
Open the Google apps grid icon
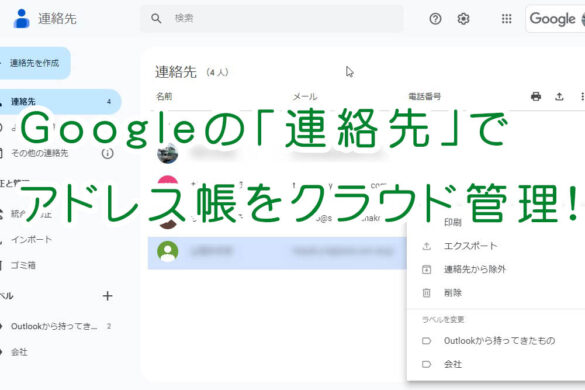click(x=506, y=18)
